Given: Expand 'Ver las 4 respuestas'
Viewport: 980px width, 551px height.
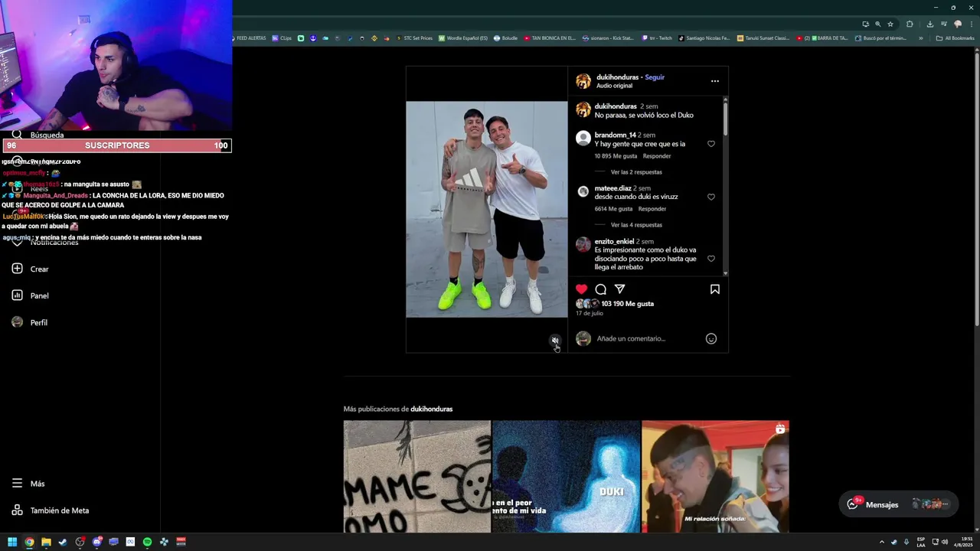Looking at the screenshot, I should [x=636, y=225].
